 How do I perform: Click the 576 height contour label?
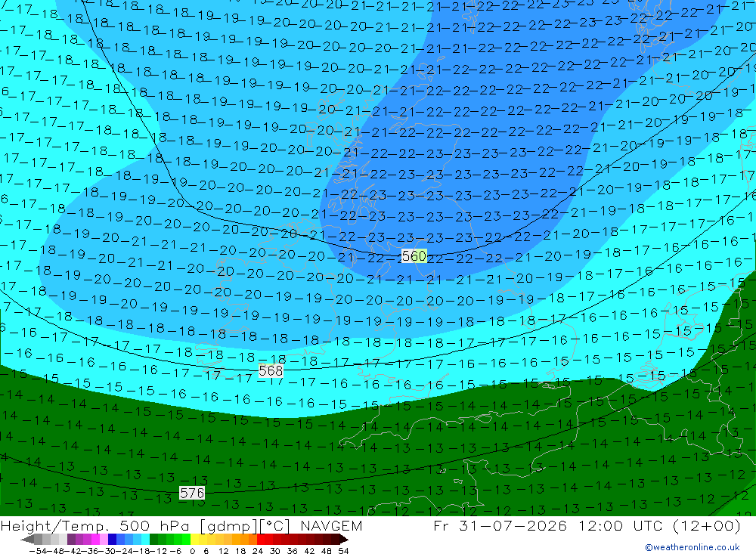pyautogui.click(x=192, y=493)
